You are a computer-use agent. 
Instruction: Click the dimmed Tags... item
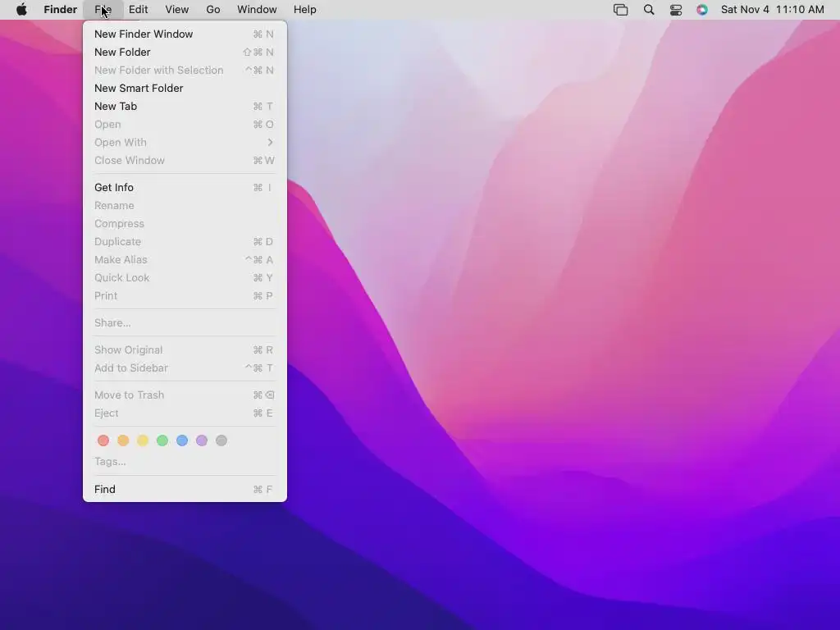click(x=185, y=462)
